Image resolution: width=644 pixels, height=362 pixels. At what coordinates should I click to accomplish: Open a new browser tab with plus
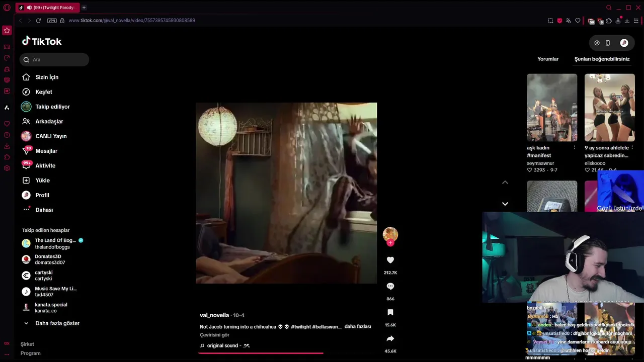pyautogui.click(x=84, y=8)
